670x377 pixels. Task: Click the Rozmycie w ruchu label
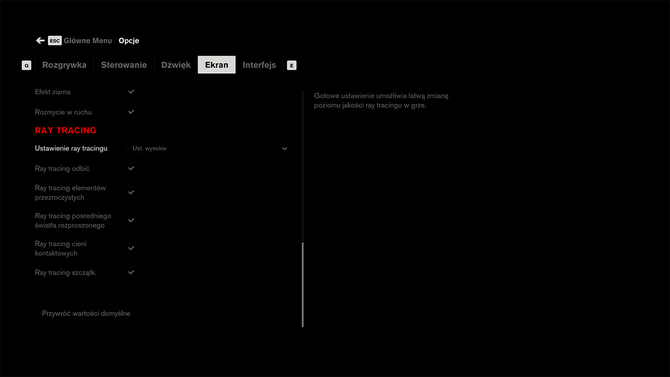pos(63,112)
